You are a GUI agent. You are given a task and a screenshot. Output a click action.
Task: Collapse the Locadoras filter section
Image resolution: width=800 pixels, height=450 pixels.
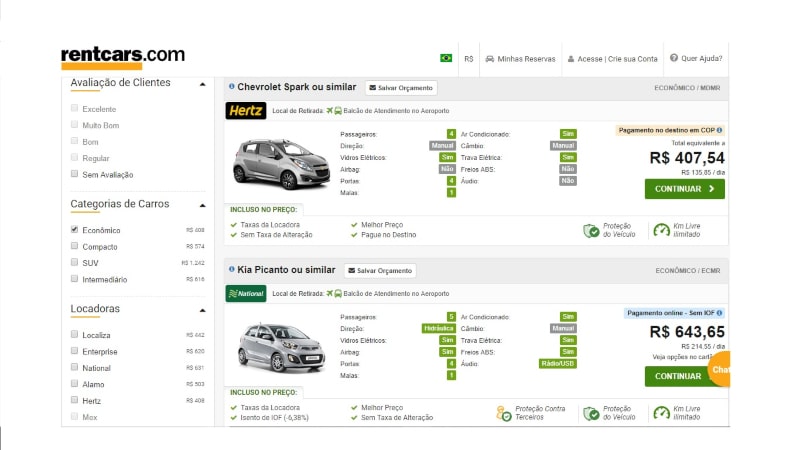click(x=203, y=310)
